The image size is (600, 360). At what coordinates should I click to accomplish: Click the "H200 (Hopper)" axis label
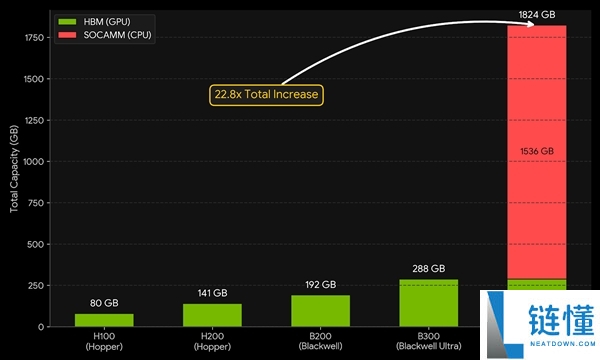[212, 341]
